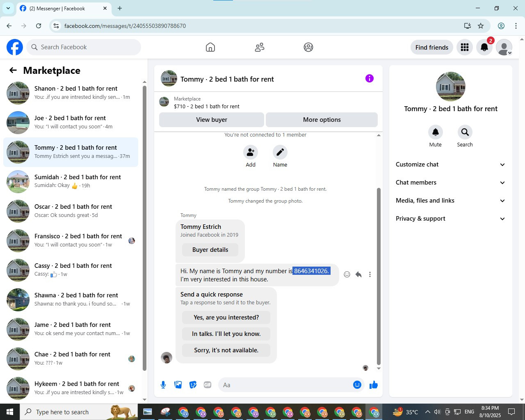Open the Jame conversation
The width and height of the screenshot is (525, 420).
[71, 329]
